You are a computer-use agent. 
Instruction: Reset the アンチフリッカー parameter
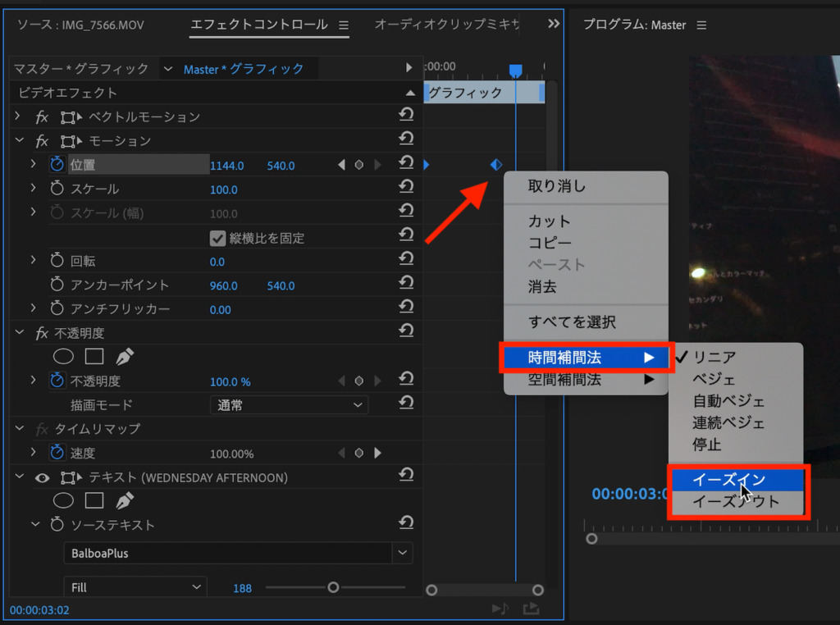[406, 307]
